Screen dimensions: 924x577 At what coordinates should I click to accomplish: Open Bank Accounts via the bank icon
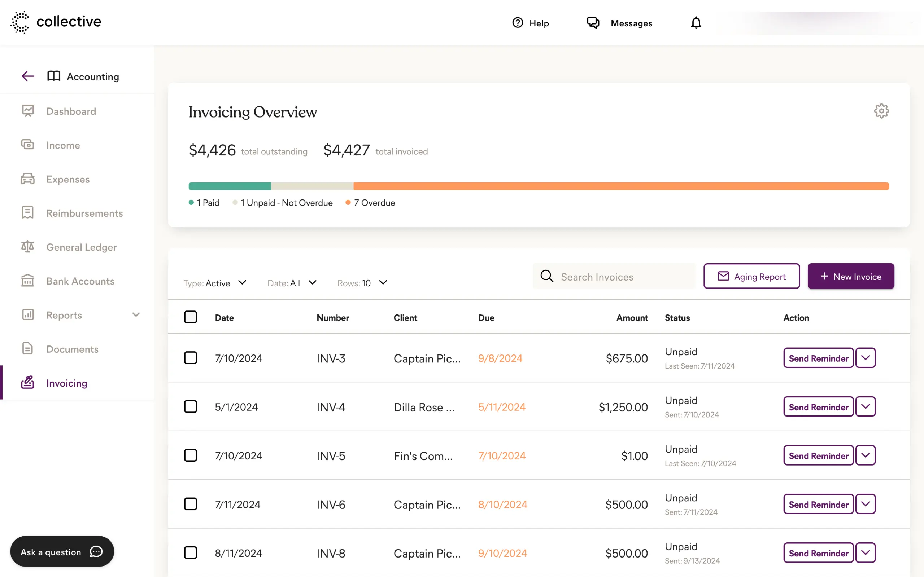point(27,281)
